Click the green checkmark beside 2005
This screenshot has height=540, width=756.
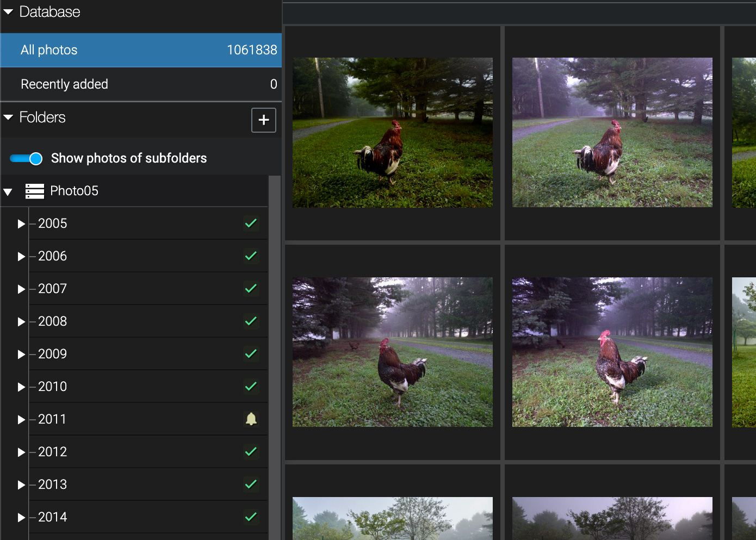click(x=251, y=223)
